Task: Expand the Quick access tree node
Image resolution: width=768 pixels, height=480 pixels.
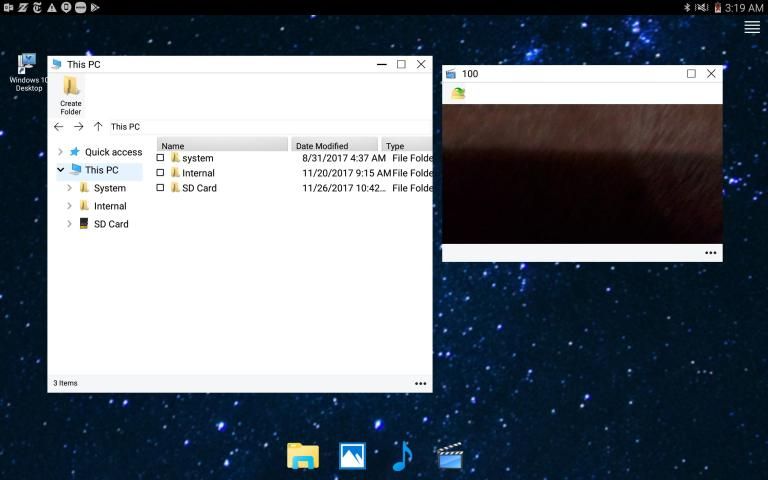Action: point(61,152)
